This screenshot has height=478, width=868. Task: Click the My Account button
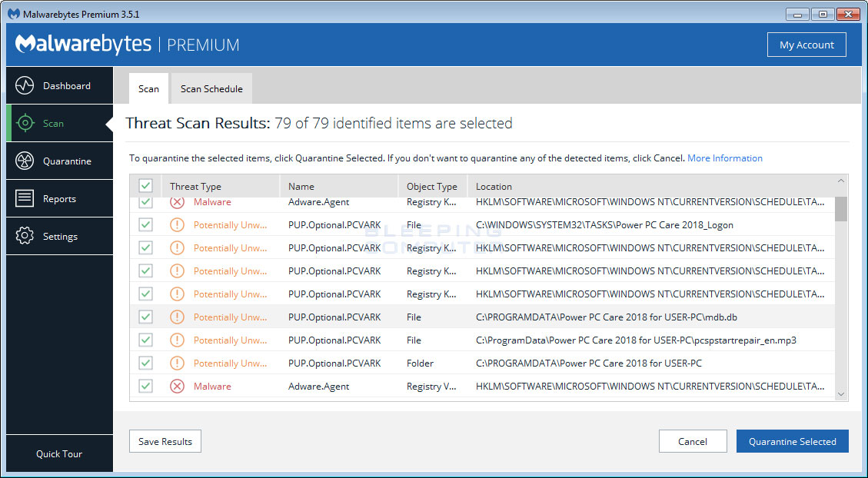pyautogui.click(x=806, y=45)
